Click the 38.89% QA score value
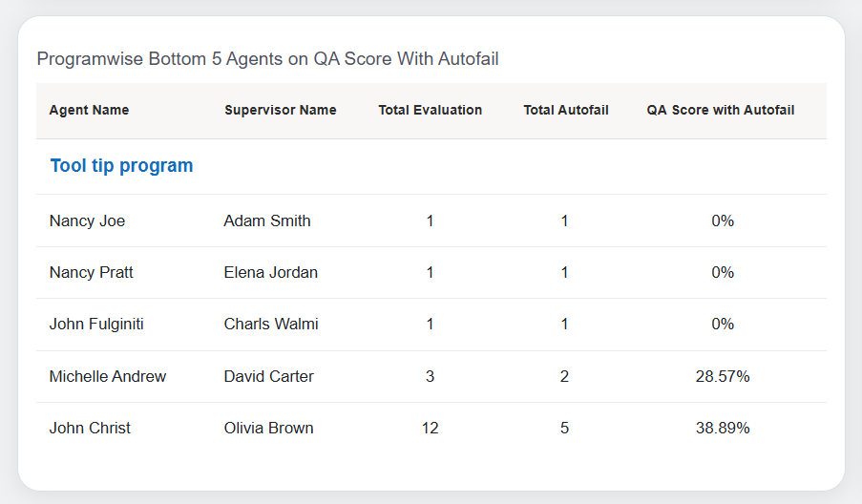This screenshot has width=862, height=504. pos(723,428)
